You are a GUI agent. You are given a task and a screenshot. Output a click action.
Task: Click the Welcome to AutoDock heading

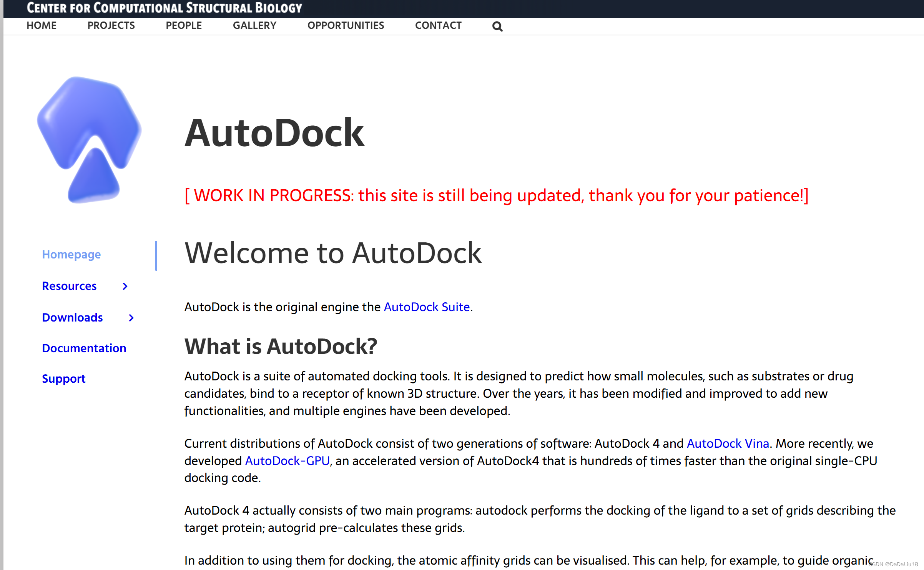click(333, 253)
